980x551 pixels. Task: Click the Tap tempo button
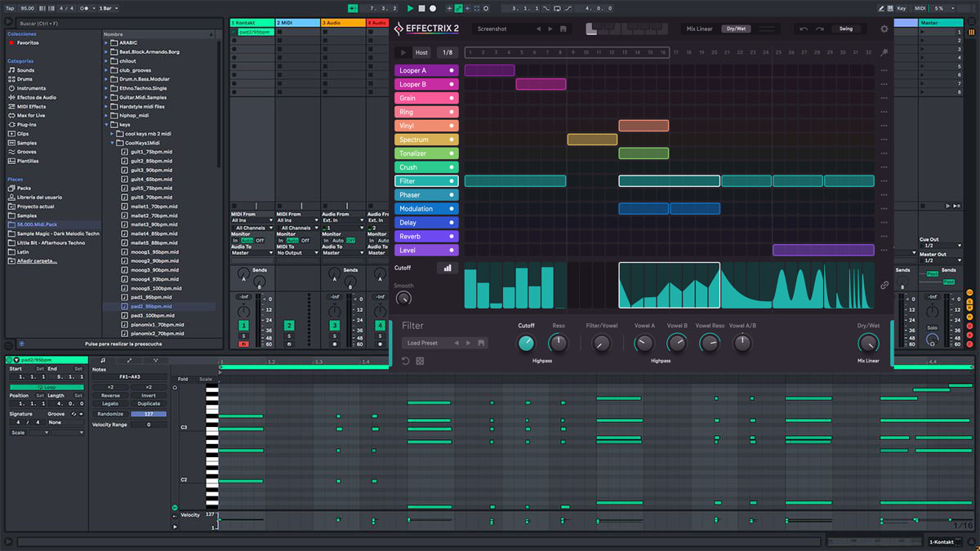[x=9, y=8]
